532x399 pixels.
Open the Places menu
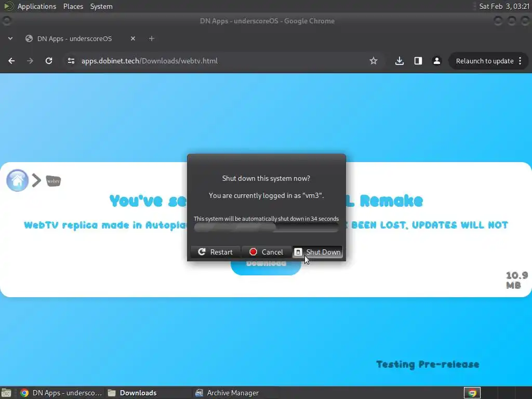pyautogui.click(x=73, y=6)
